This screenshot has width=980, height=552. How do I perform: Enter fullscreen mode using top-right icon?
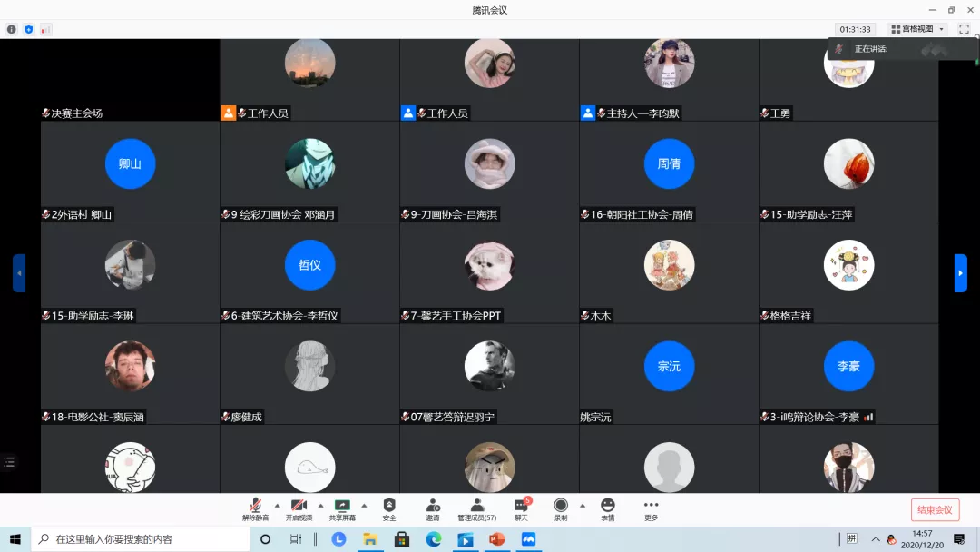(964, 29)
